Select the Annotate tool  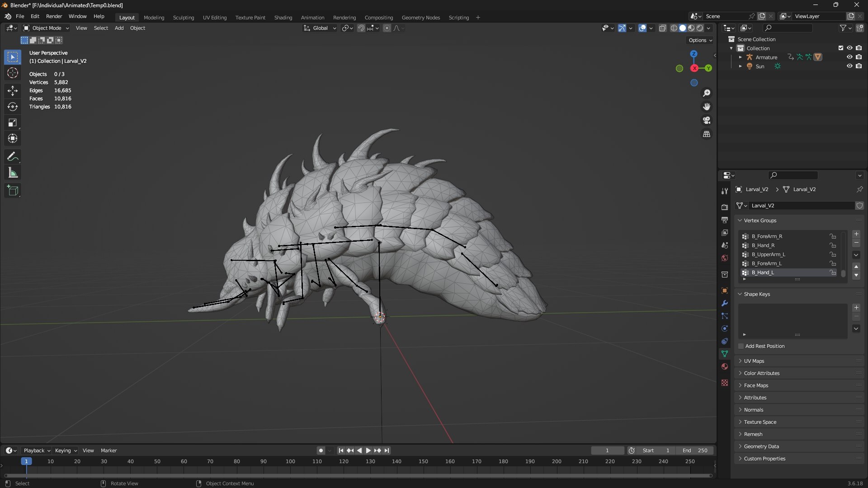[13, 157]
